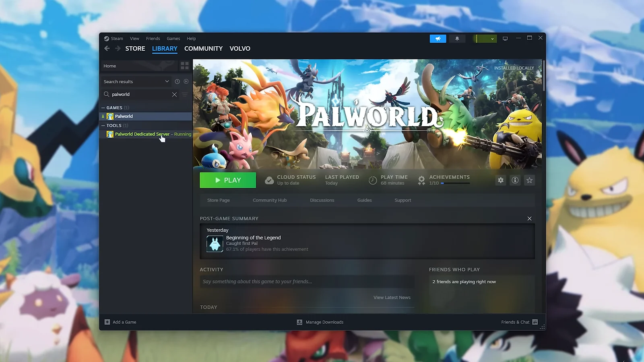The height and width of the screenshot is (362, 644).
Task: Switch library to grid view icon
Action: [x=184, y=66]
